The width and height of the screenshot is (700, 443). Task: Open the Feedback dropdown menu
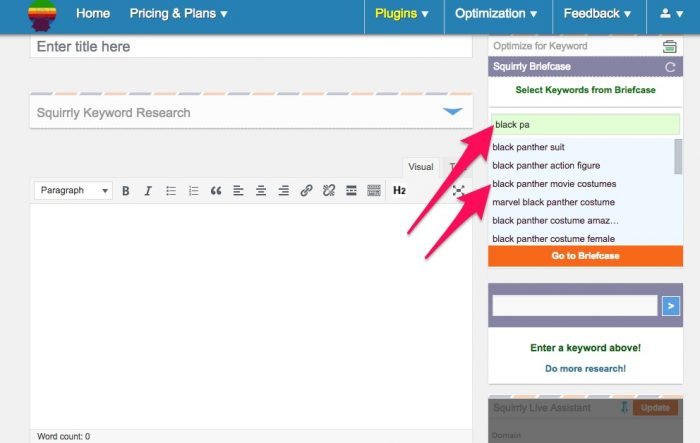click(x=597, y=14)
